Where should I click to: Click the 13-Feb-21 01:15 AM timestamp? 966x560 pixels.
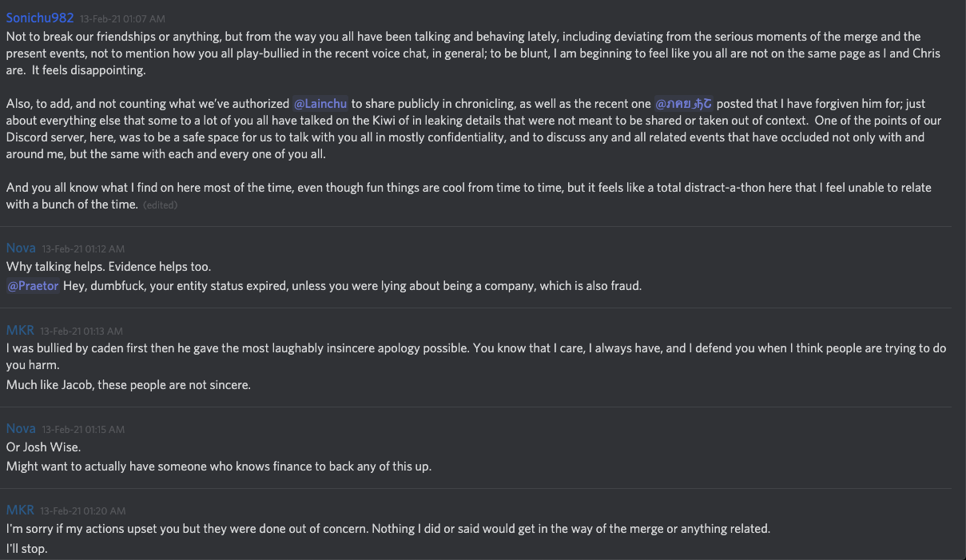click(x=83, y=430)
